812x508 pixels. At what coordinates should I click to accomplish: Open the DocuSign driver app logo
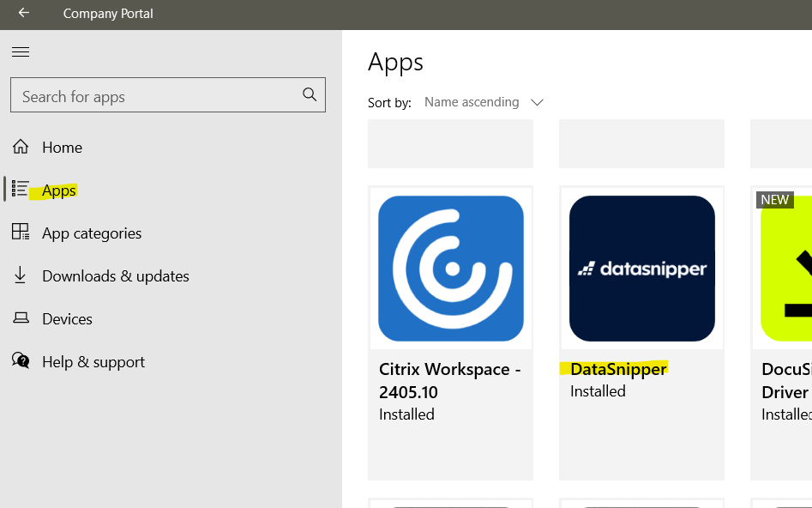(x=786, y=269)
